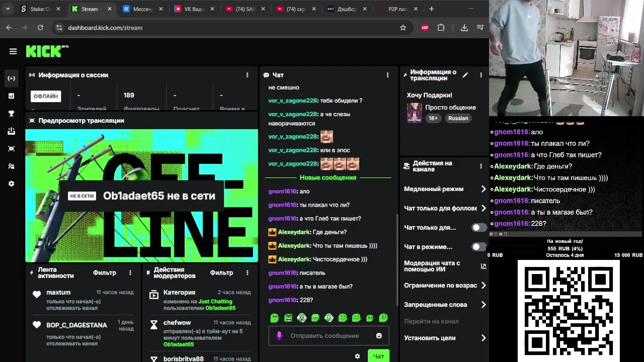The width and height of the screenshot is (644, 362).
Task: Close the Stake browser tab
Action: click(x=58, y=9)
